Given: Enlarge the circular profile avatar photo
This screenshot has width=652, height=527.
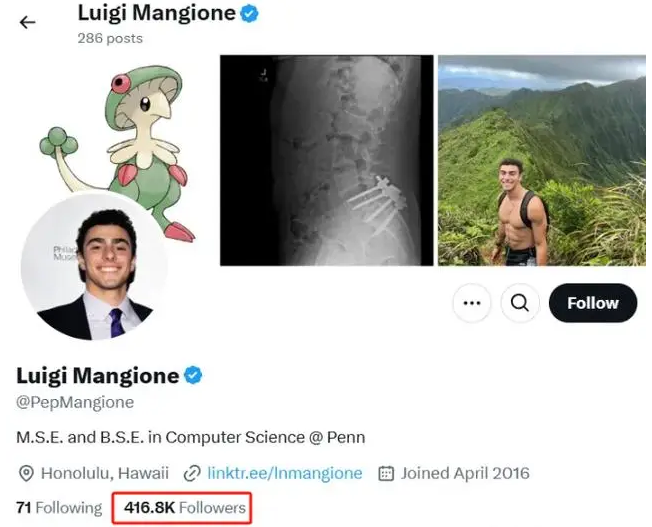Looking at the screenshot, I should (95, 268).
